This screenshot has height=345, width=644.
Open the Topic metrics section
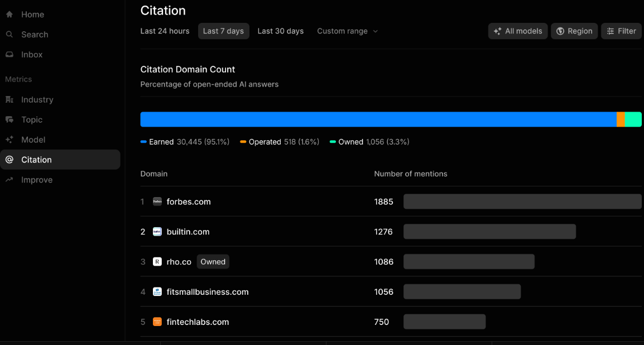tap(9, 119)
